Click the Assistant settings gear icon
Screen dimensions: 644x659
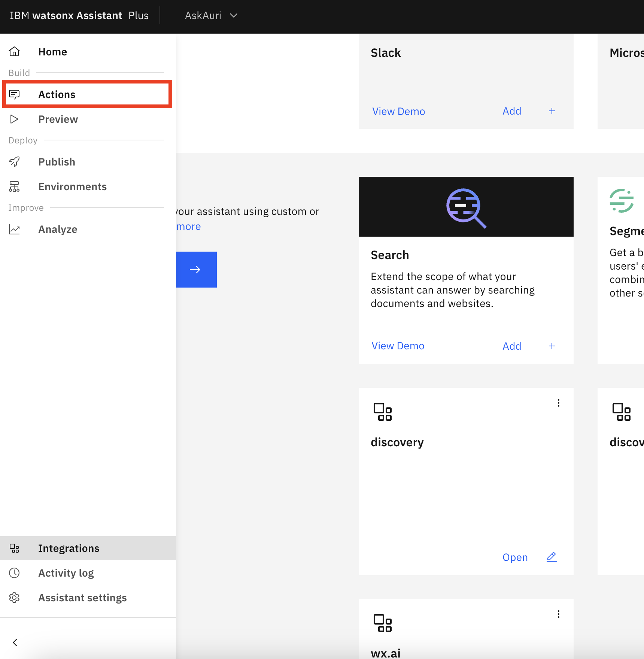14,598
